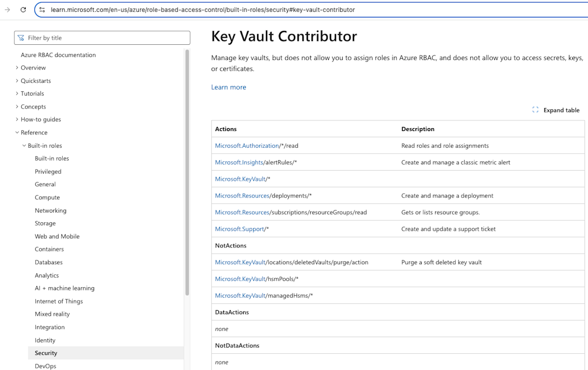Click 'Create and update a support ticket'
Image resolution: width=588 pixels, height=370 pixels.
(x=448, y=229)
